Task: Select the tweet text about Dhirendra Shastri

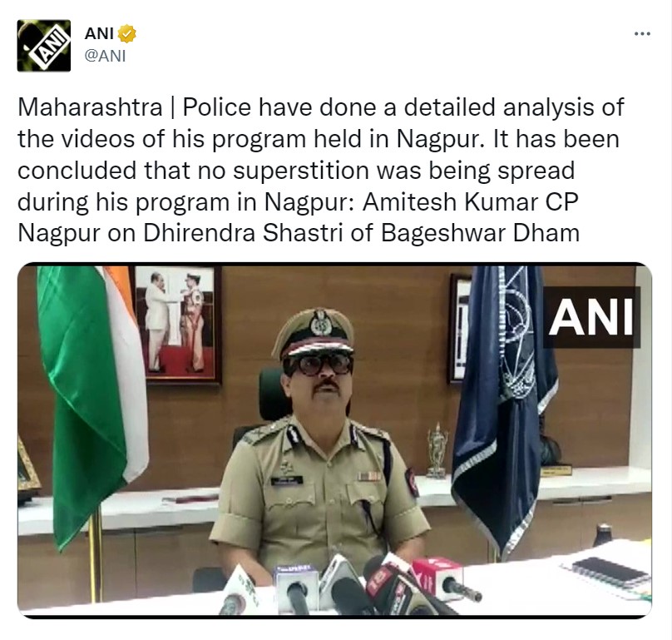Action: (320, 170)
